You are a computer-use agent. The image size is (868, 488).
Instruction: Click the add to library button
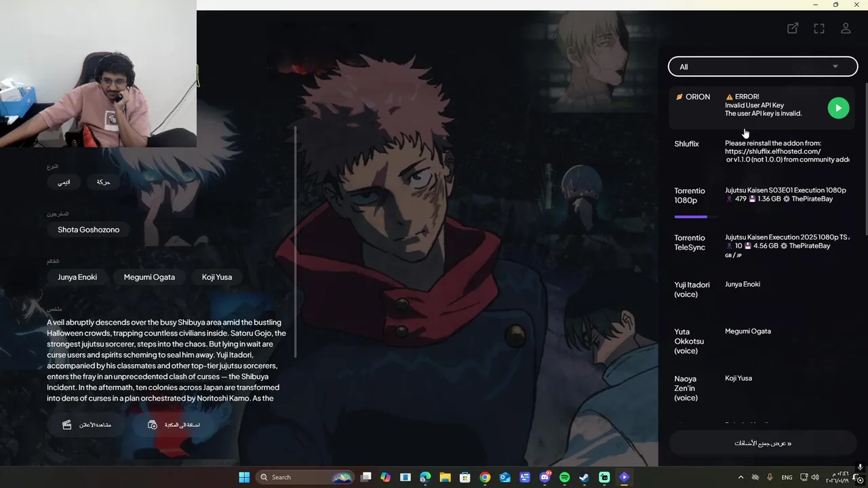(175, 425)
